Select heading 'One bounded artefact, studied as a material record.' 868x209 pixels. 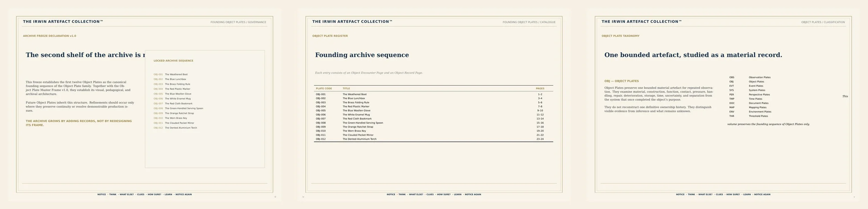(x=693, y=55)
